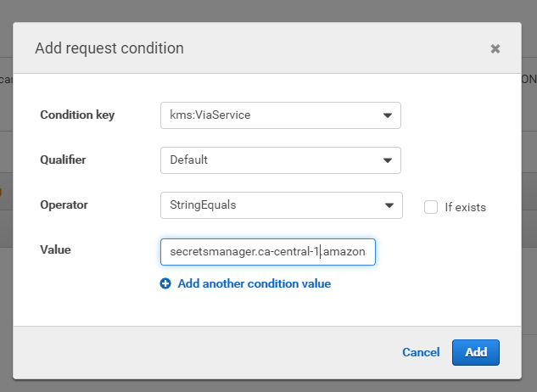Click the plus icon beside Add another condition value
537x392 pixels.
[x=165, y=284]
